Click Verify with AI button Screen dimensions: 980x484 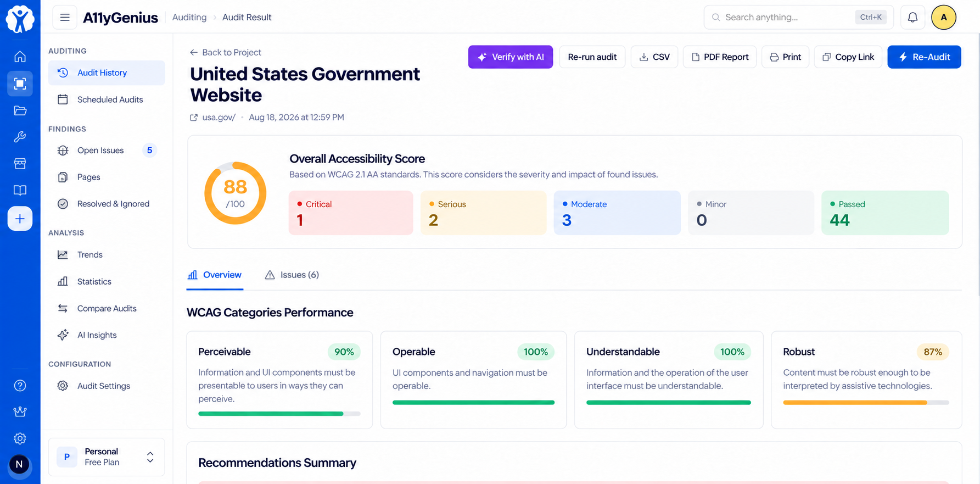click(511, 57)
